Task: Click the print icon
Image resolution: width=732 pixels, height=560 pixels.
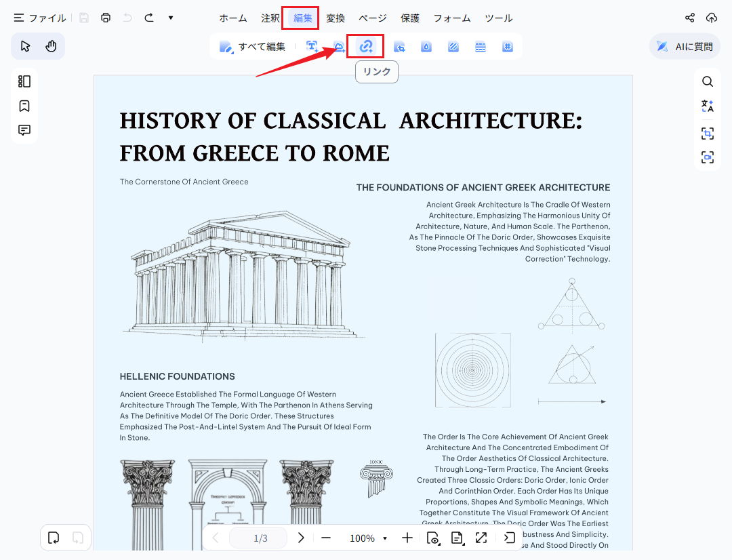Action: 106,18
